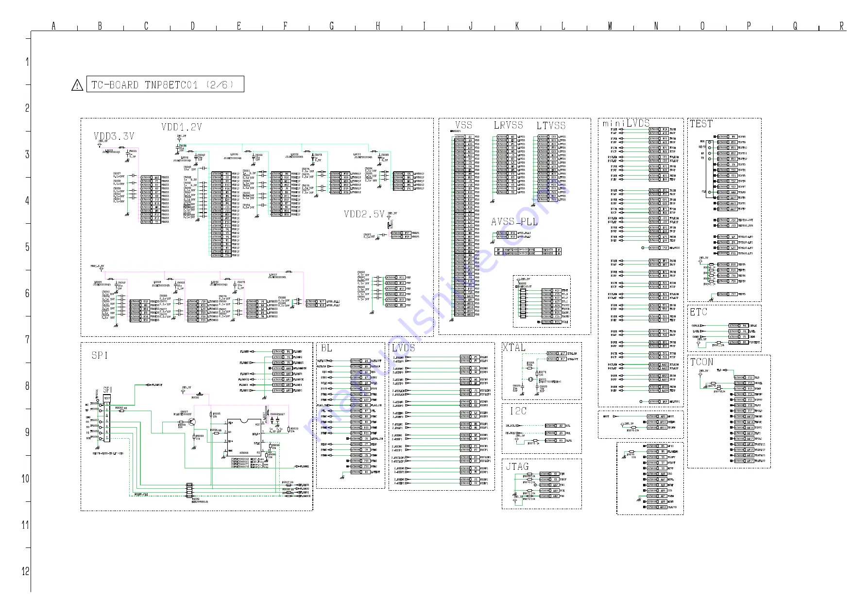This screenshot has height=613, width=868.
Task: Click column letter 'J' in the top ruler
Action: coord(471,26)
